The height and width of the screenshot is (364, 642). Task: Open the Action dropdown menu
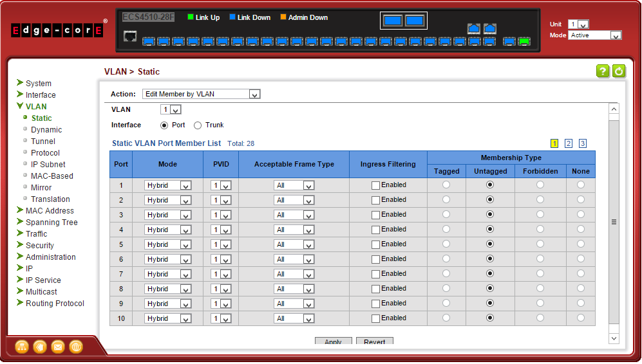(201, 94)
